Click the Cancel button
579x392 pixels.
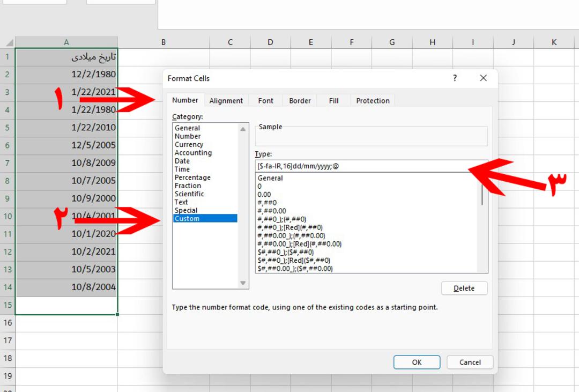(470, 362)
